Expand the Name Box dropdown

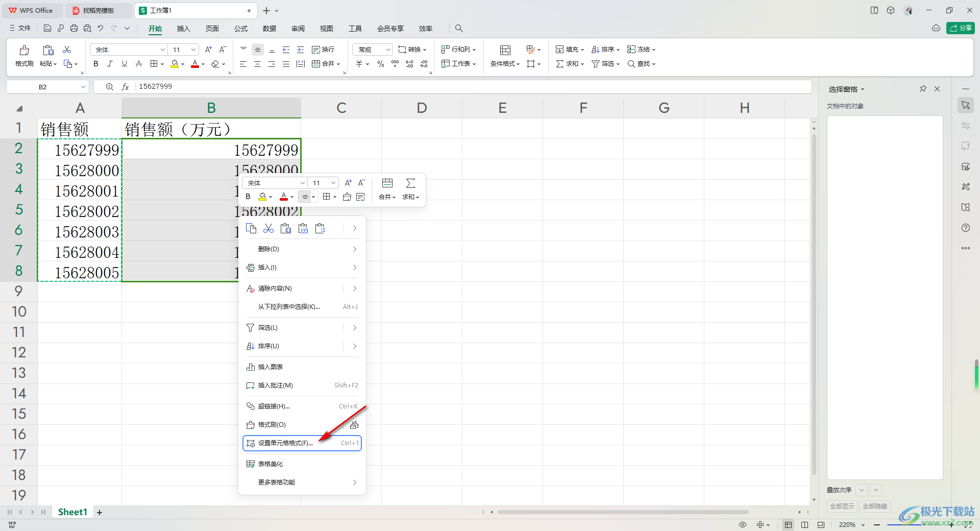click(83, 87)
